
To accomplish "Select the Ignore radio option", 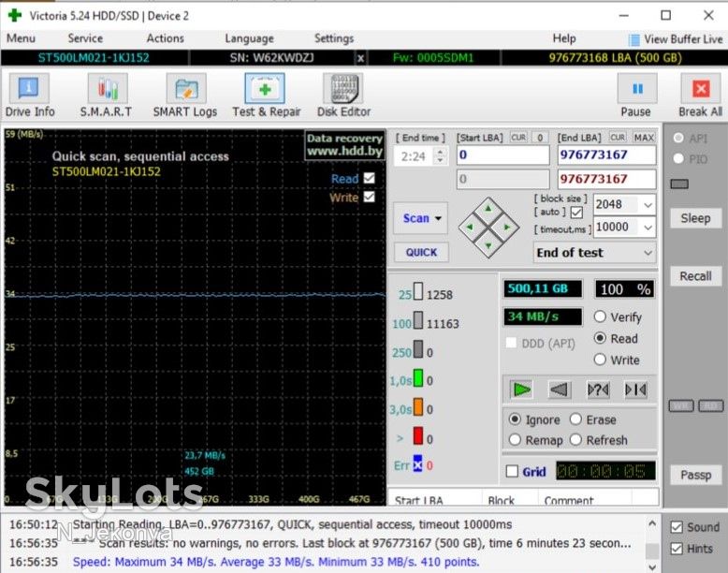I will 515,419.
